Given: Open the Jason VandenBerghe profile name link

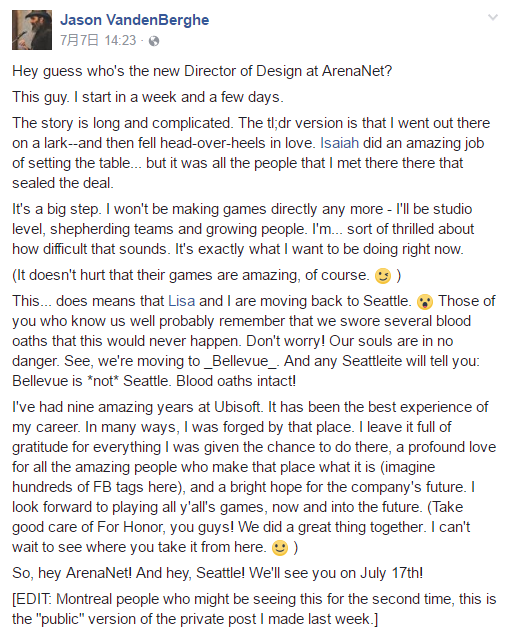Looking at the screenshot, I should pyautogui.click(x=134, y=20).
